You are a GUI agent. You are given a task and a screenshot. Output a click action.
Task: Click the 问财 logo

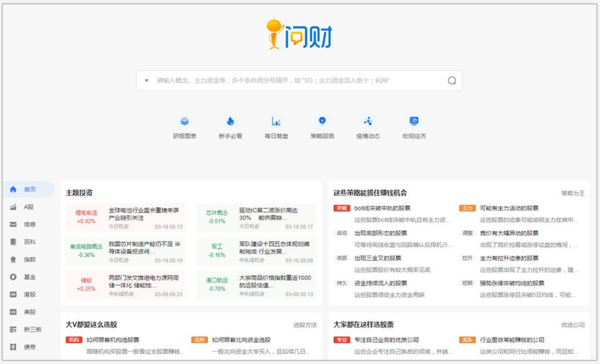(299, 34)
